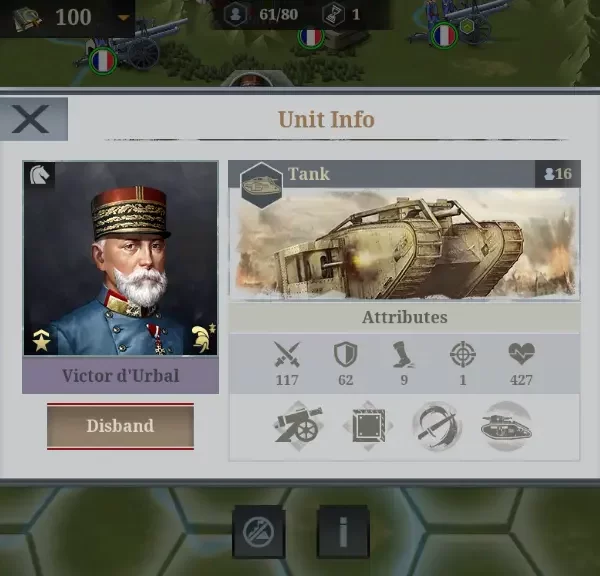
Task: Open Victor d'Urbal's general portrait
Action: (x=121, y=258)
